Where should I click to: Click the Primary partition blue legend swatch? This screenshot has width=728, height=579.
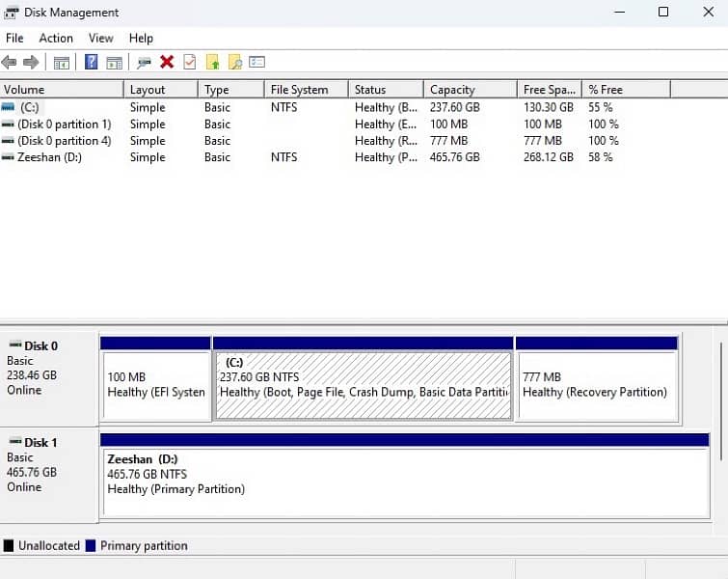coord(91,546)
